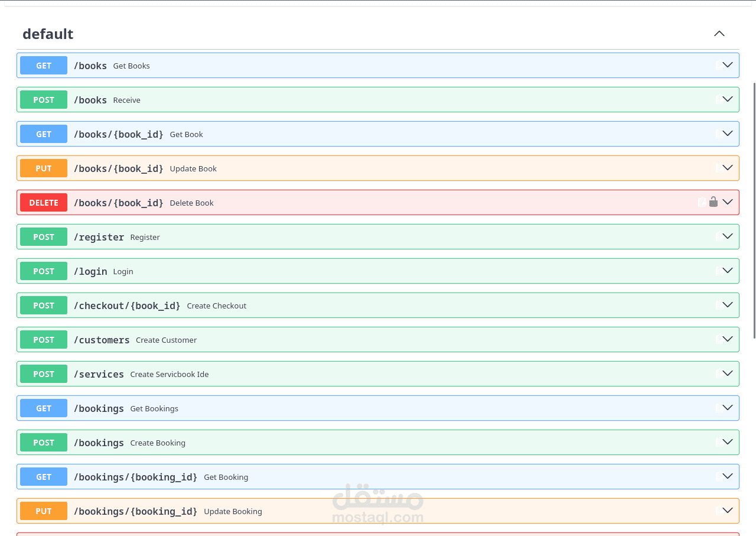Click the copy icon on the Register row
The width and height of the screenshot is (756, 536).
(x=719, y=236)
